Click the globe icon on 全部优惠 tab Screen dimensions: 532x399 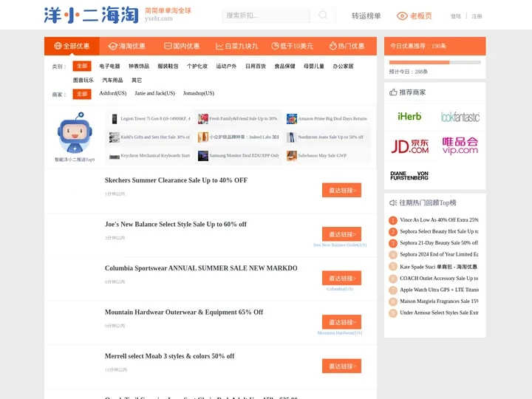click(x=58, y=46)
